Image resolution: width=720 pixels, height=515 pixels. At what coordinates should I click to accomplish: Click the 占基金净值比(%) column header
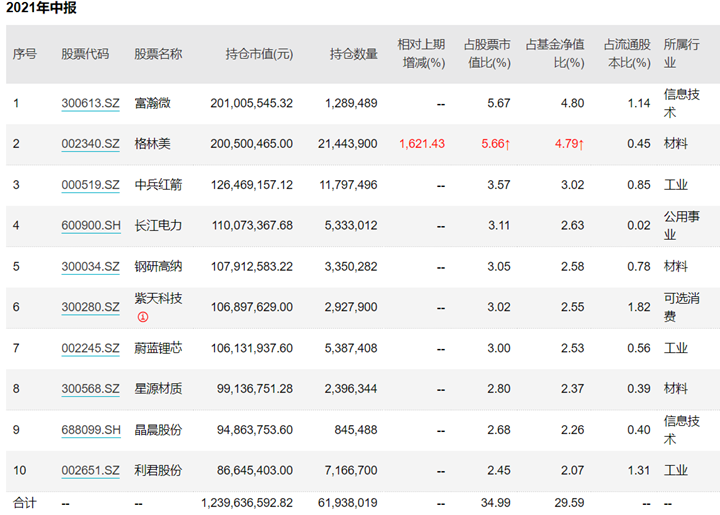coord(555,54)
